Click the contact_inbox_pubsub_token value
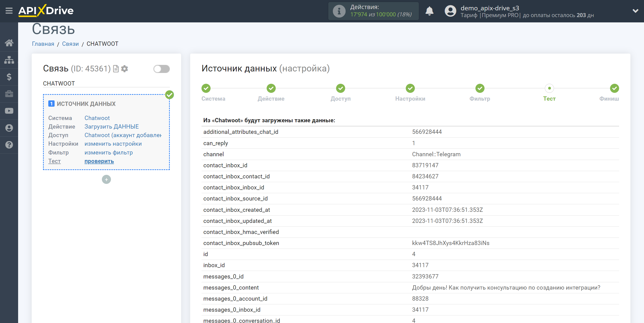 [451, 243]
